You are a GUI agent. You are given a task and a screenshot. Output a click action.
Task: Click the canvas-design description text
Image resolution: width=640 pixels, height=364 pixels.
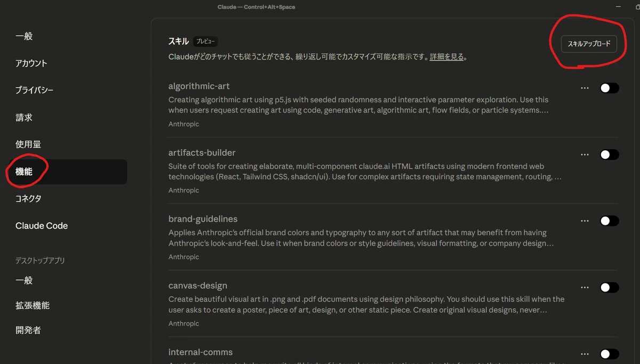[x=366, y=304]
